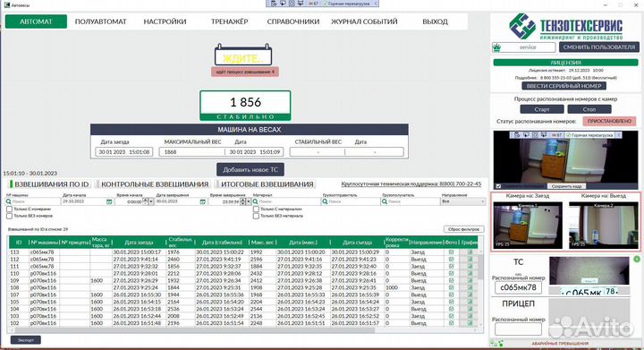The width and height of the screenshot is (644, 350).
Task: Tick Только С материалом checkbox
Action: click(256, 209)
